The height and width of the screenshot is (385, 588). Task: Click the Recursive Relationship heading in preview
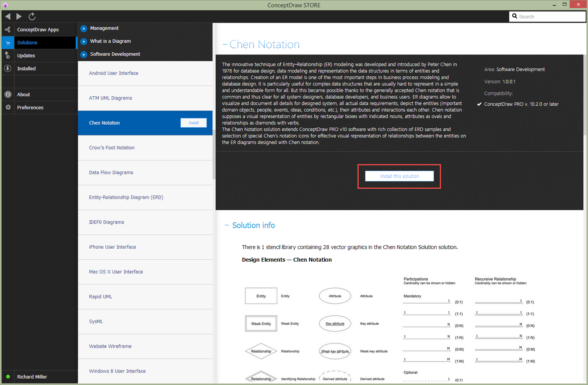pos(495,279)
